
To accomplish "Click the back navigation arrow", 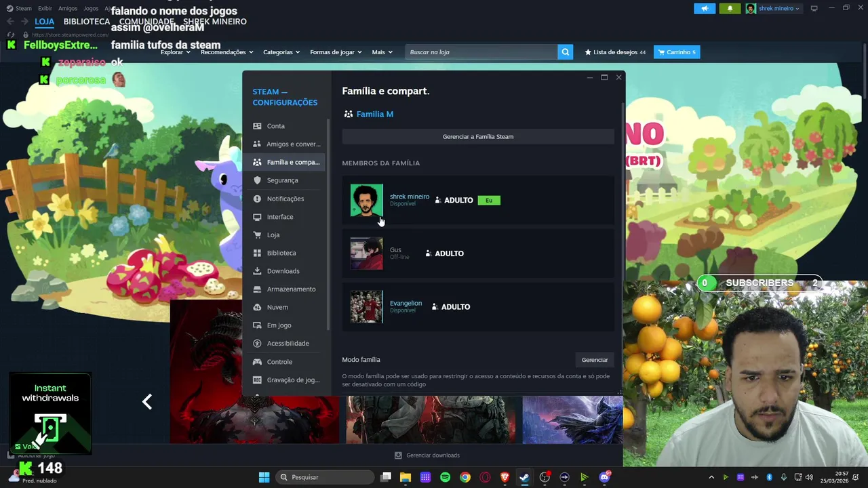I will (x=10, y=22).
